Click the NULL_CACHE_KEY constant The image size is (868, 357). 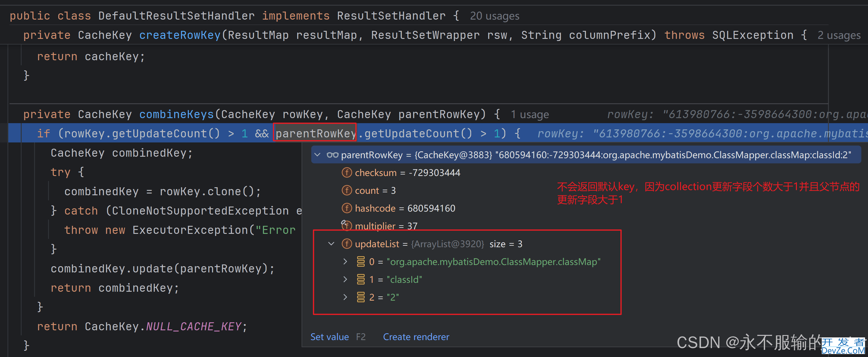click(193, 326)
